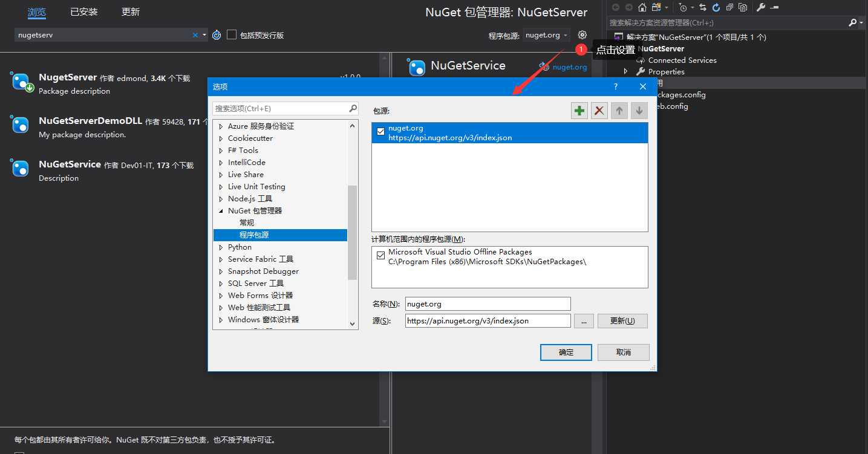Click Preview Selected Items icon in Solution Explorer

(774, 7)
